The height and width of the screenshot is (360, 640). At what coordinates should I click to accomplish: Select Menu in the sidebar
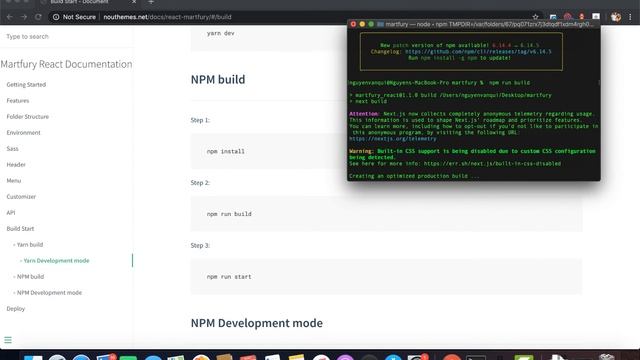pyautogui.click(x=13, y=180)
